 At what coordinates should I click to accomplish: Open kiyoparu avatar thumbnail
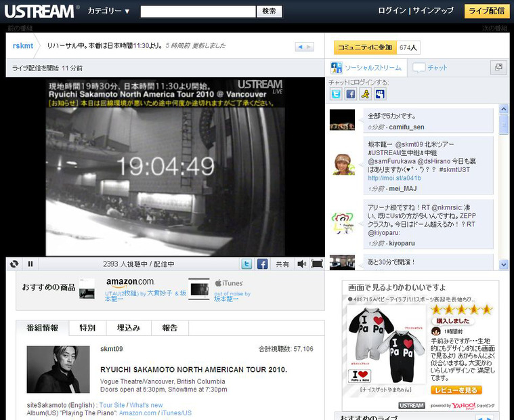click(342, 224)
